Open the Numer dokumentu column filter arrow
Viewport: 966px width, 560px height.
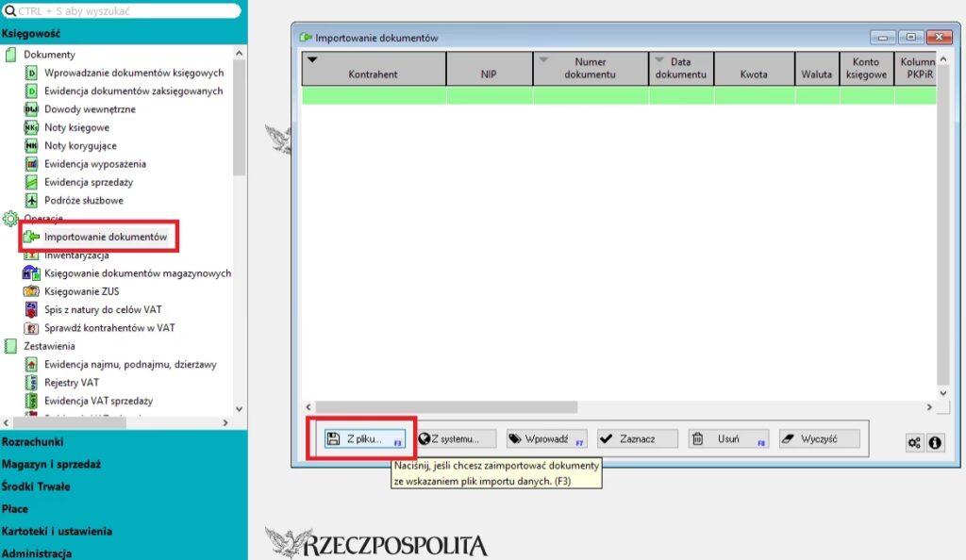543,60
